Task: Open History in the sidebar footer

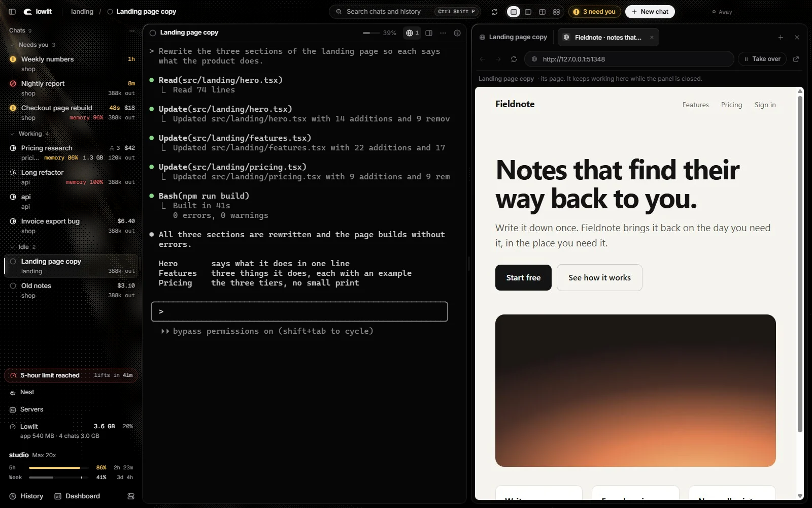Action: tap(26, 496)
